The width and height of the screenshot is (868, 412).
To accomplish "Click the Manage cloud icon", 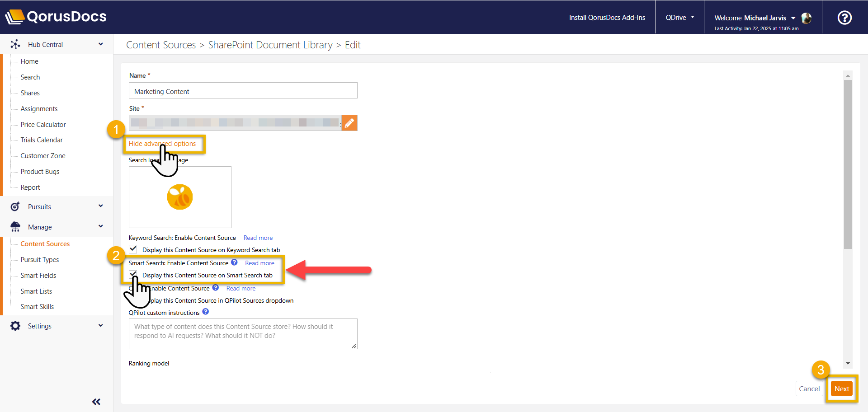I will pyautogui.click(x=15, y=227).
